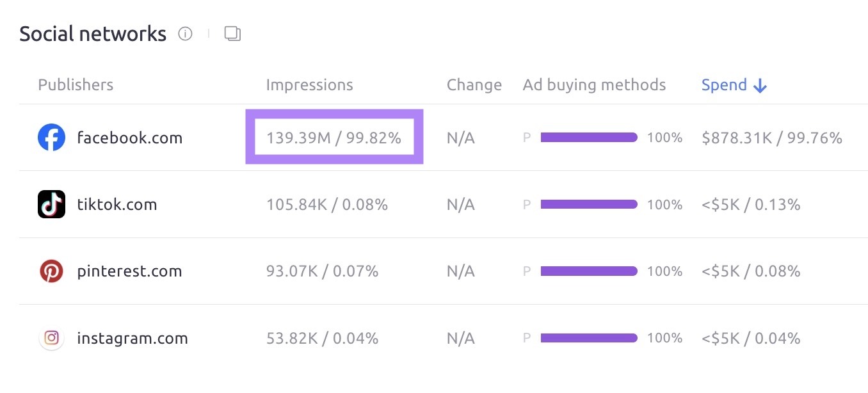Select the highlighted 139.39M impressions value
The height and width of the screenshot is (393, 868).
coord(334,136)
